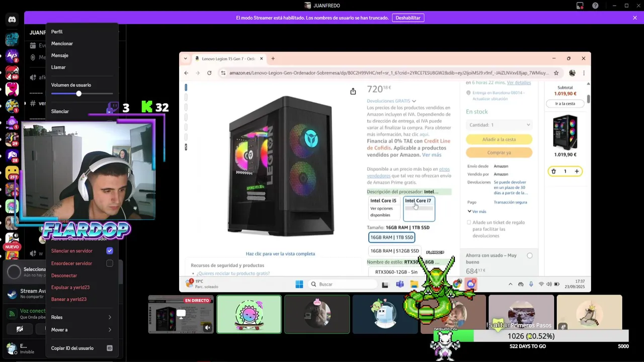Open Microsoft Teams from taskbar

[399, 284]
